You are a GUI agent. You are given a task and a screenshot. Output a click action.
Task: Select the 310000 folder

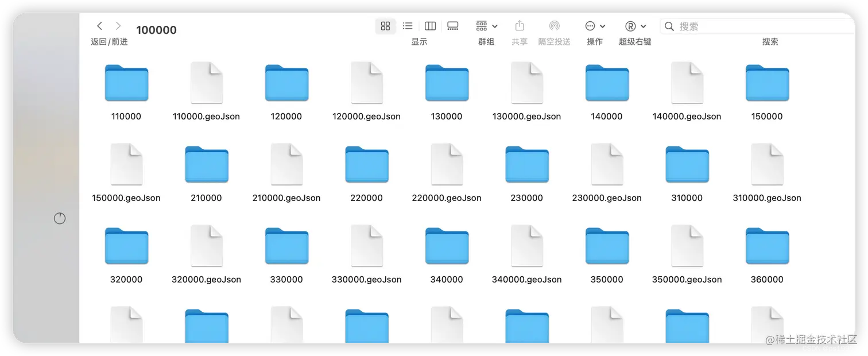point(687,165)
